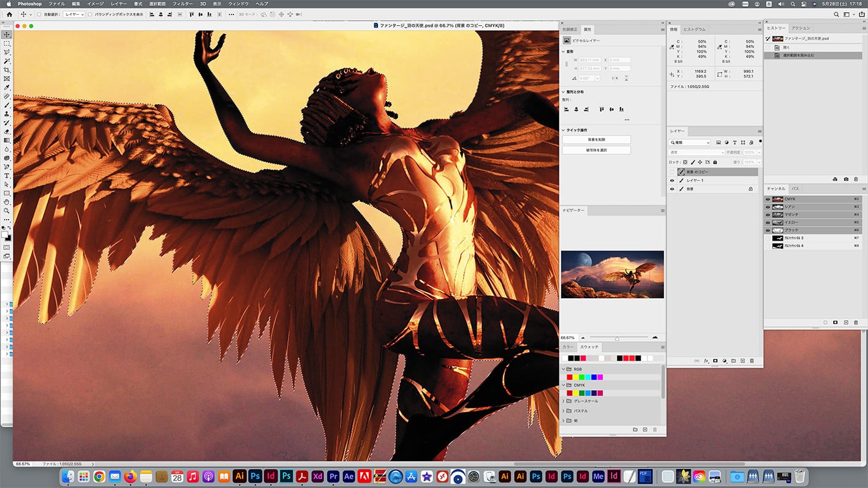Switch to the ヒストグラム tab
Screen dimensions: 868x488
[x=694, y=29]
